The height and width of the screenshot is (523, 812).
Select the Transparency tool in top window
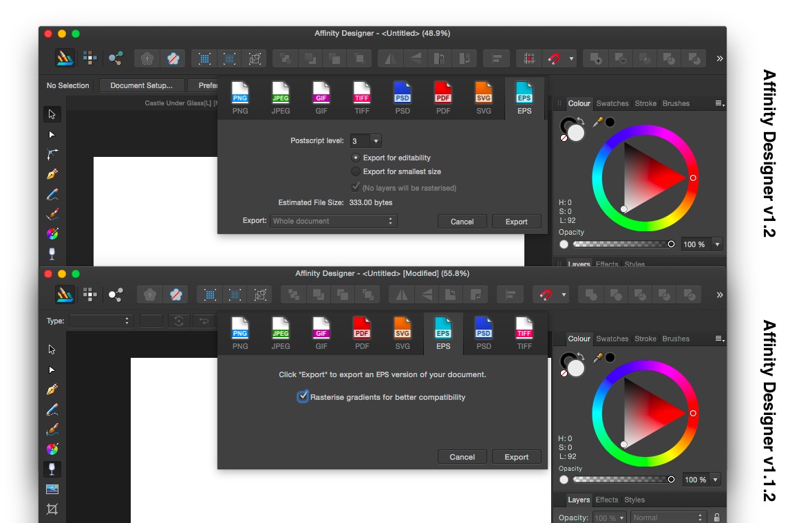52,254
